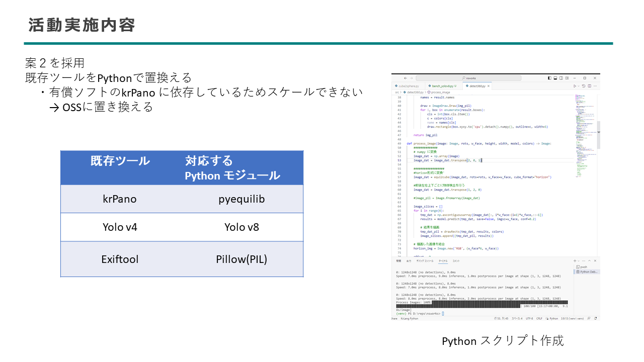Select the 3.9.13 venv interpreter status item
Screen dimensions: 644x362
tap(573, 318)
